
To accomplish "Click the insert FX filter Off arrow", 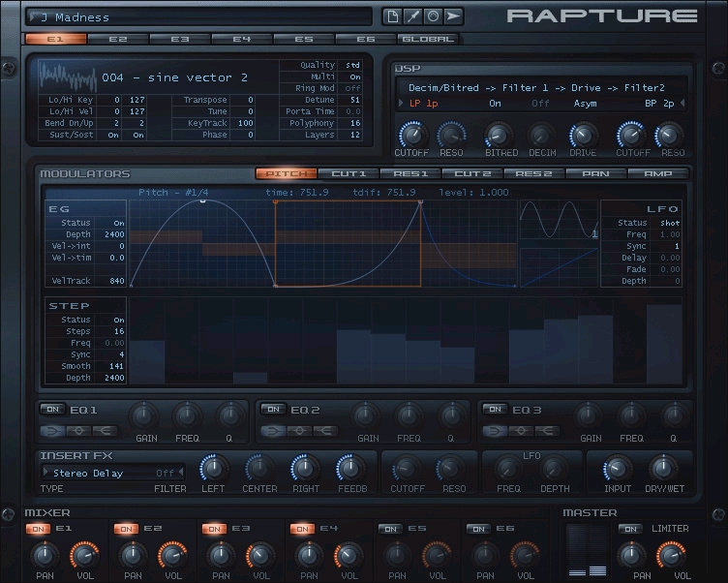I will click(181, 473).
